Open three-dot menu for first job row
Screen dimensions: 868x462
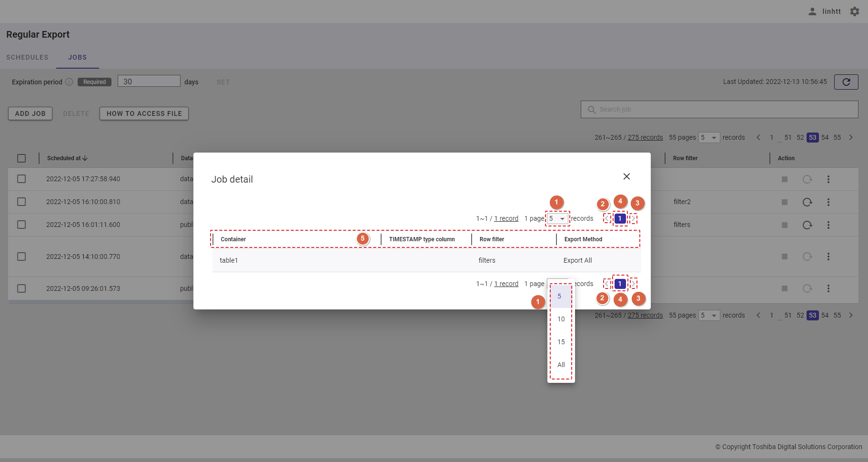(x=828, y=179)
